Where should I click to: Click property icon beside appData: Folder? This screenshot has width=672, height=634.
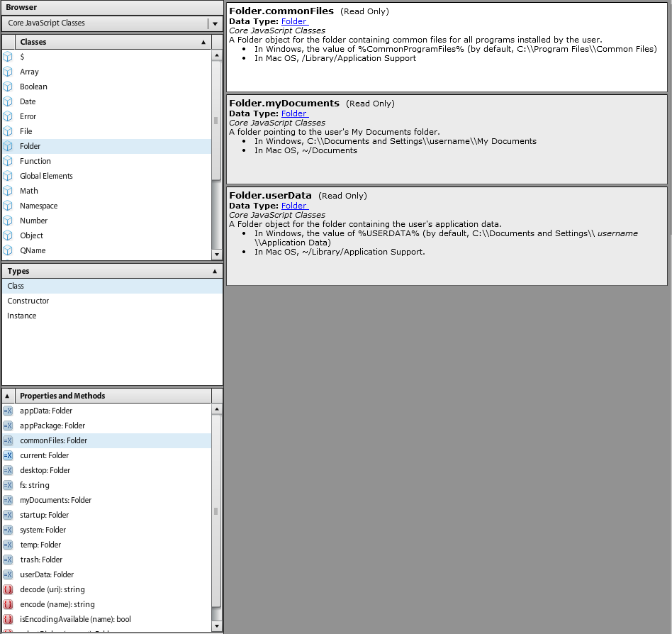point(8,411)
